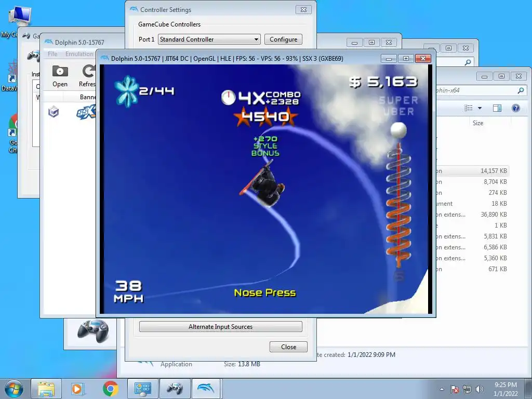Open the Windows Start button

[x=14, y=389]
